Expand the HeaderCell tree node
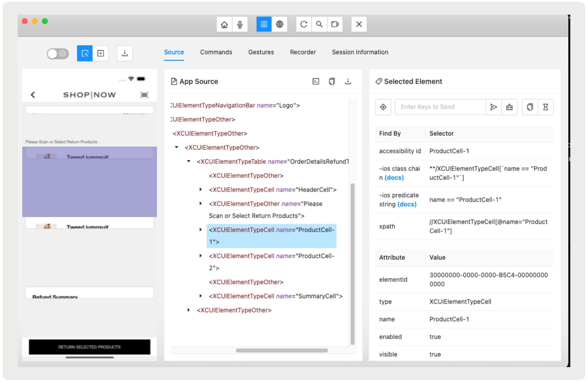 point(200,189)
